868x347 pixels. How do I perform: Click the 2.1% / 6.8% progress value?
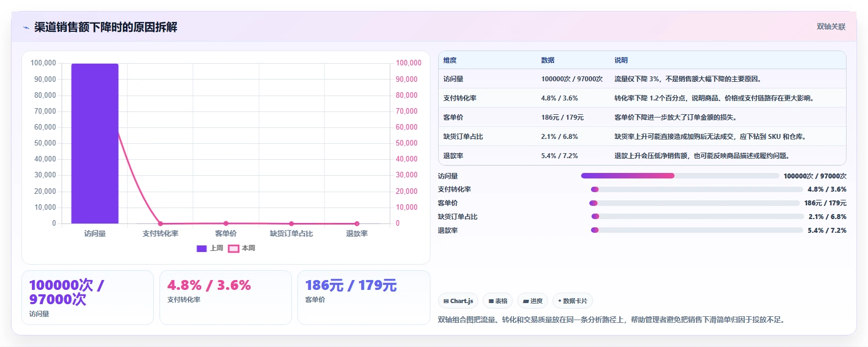click(827, 217)
